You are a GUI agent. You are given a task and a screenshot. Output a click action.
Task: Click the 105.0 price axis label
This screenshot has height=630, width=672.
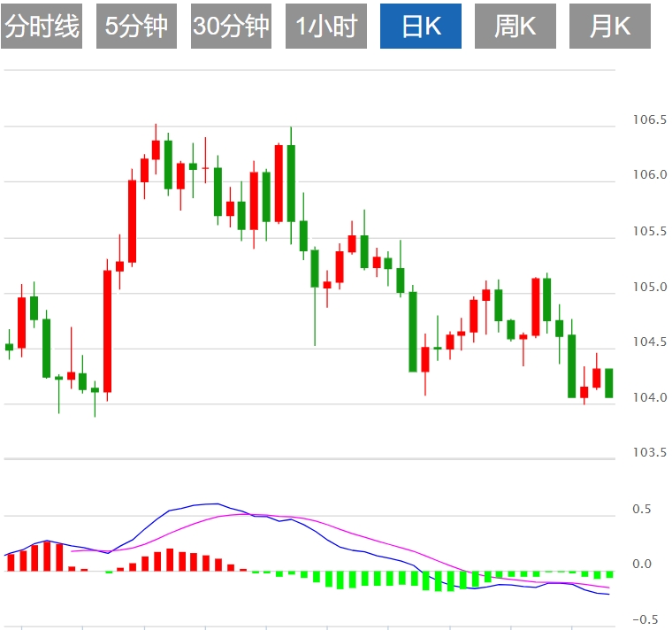tap(650, 287)
